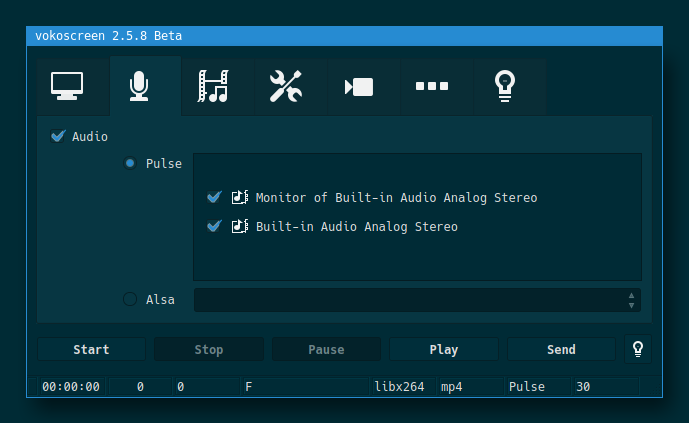Open the lightbulb about tab
This screenshot has height=423, width=689.
[x=504, y=87]
